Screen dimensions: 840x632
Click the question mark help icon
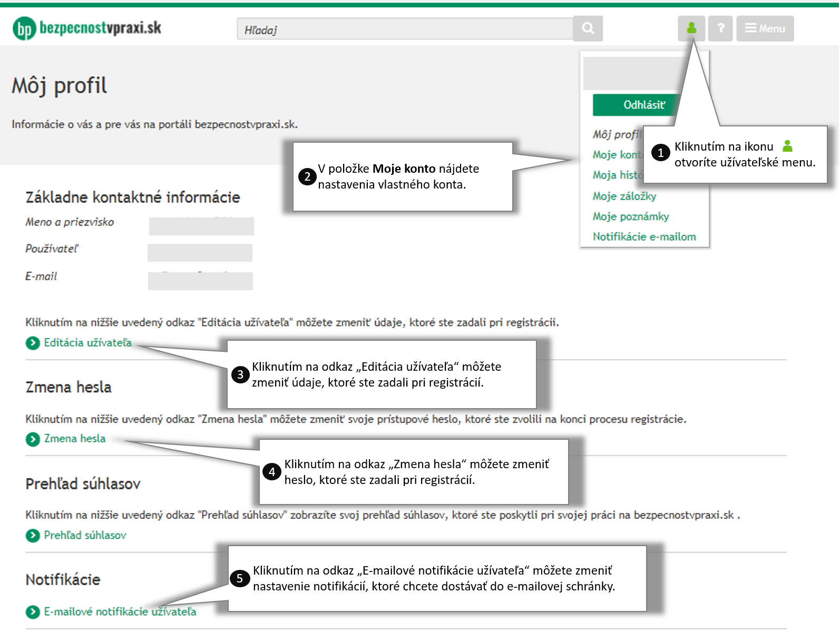[x=720, y=28]
